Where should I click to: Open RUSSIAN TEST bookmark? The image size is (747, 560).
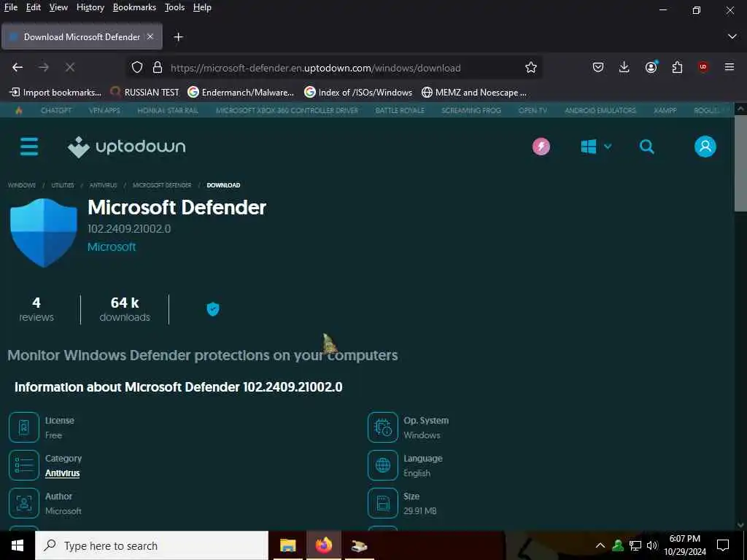(145, 93)
